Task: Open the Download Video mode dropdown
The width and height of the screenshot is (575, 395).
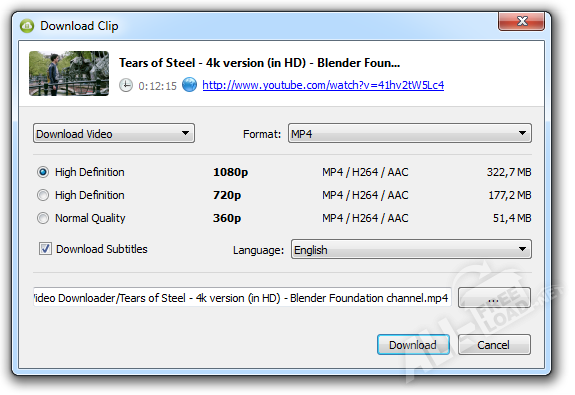Action: 114,133
